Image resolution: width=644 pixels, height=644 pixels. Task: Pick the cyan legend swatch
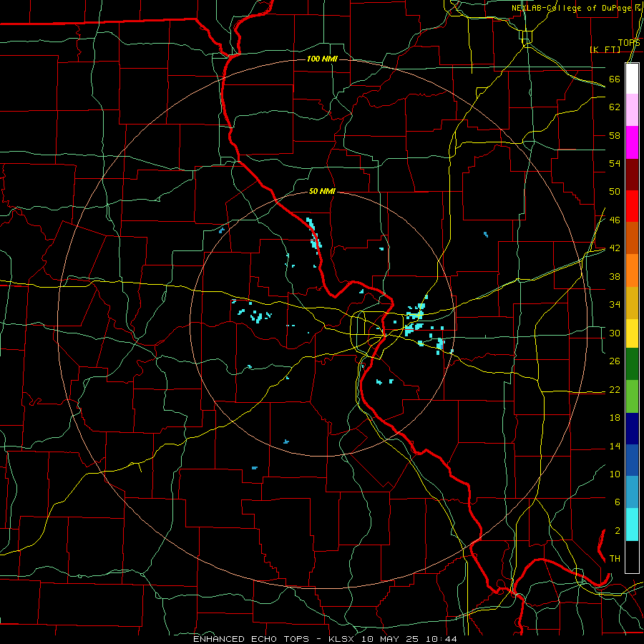[x=632, y=525]
